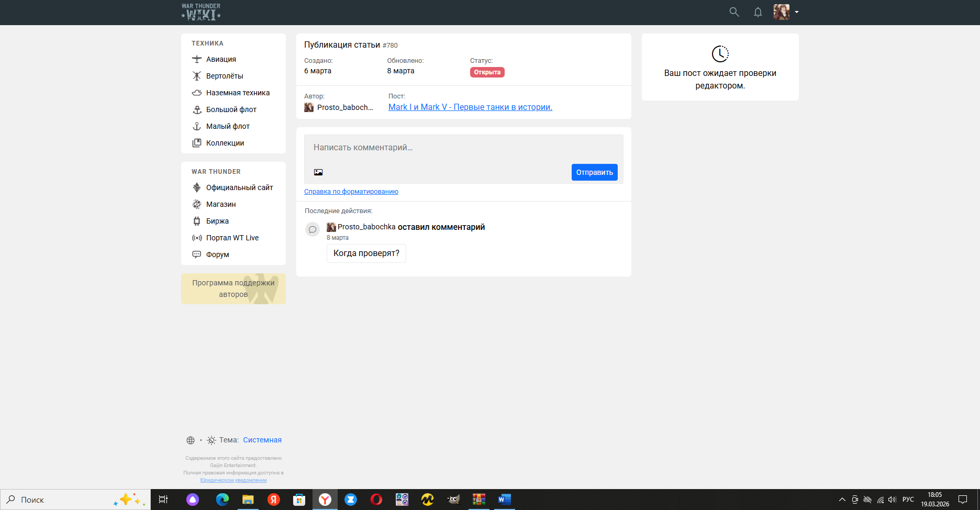Open the Вертолёты section
This screenshot has height=510, width=980.
click(224, 76)
